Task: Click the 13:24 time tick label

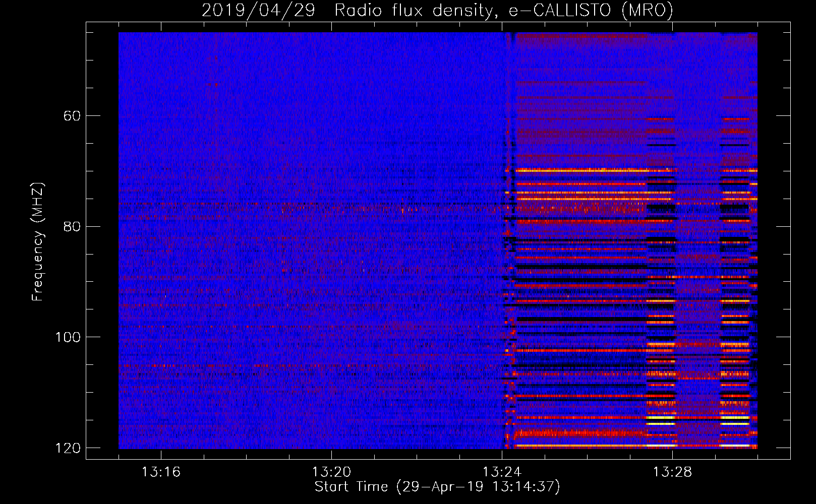Action: pyautogui.click(x=502, y=472)
